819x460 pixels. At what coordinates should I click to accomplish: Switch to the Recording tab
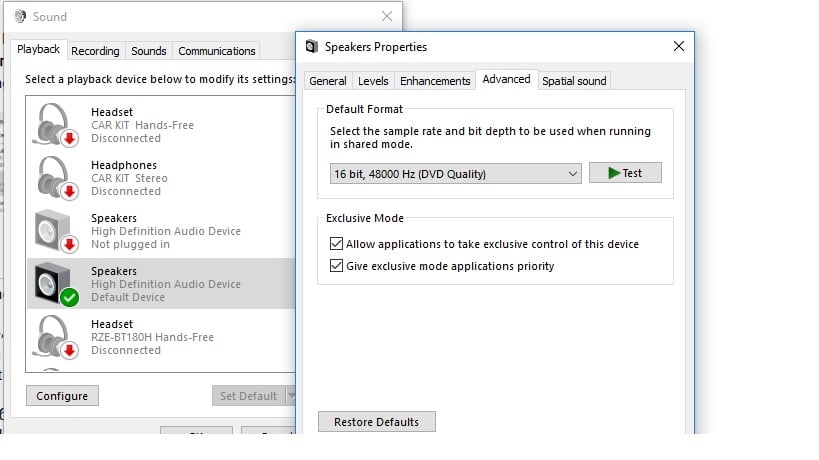coord(95,51)
